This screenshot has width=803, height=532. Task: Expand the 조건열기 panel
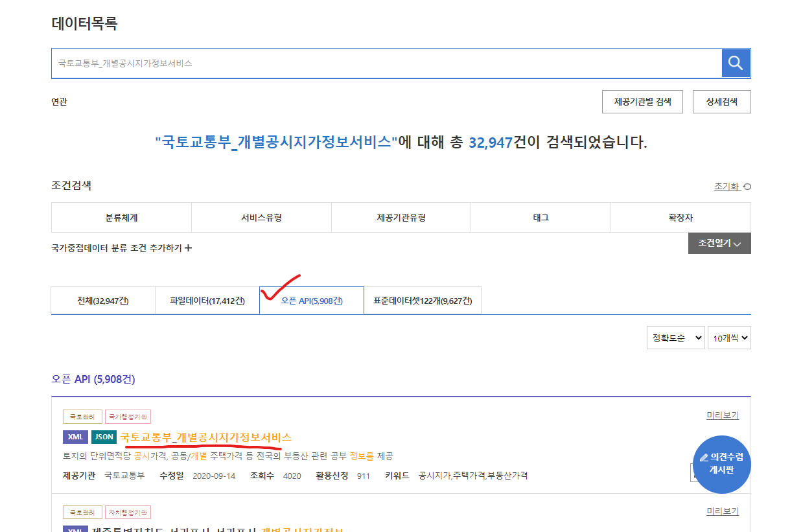pos(719,243)
